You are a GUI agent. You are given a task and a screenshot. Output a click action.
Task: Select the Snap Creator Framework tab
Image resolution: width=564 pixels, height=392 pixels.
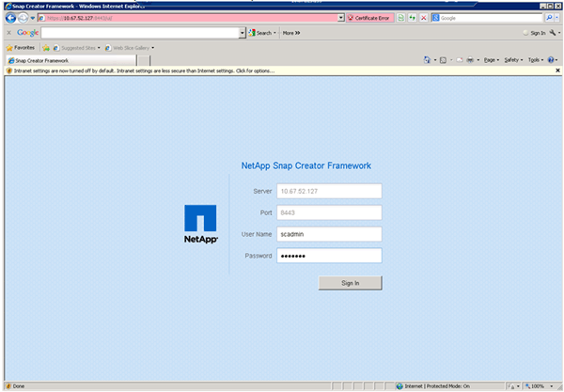70,60
